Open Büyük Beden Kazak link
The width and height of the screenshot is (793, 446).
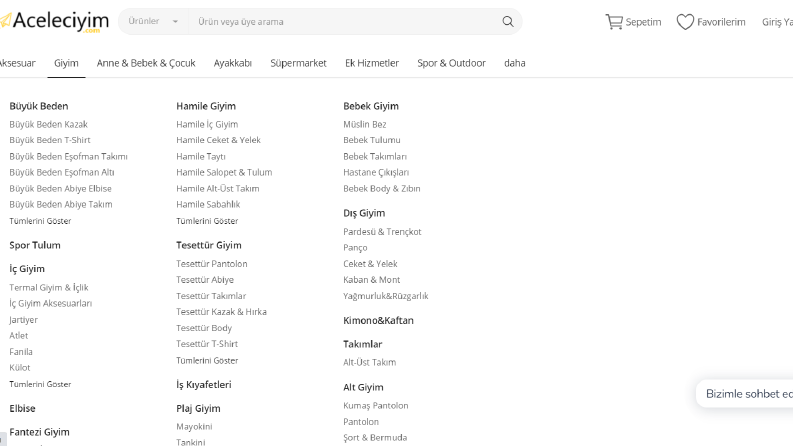click(49, 124)
